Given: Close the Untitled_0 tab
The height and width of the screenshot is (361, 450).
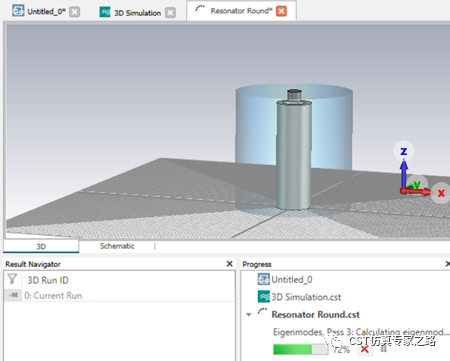Looking at the screenshot, I should point(74,12).
